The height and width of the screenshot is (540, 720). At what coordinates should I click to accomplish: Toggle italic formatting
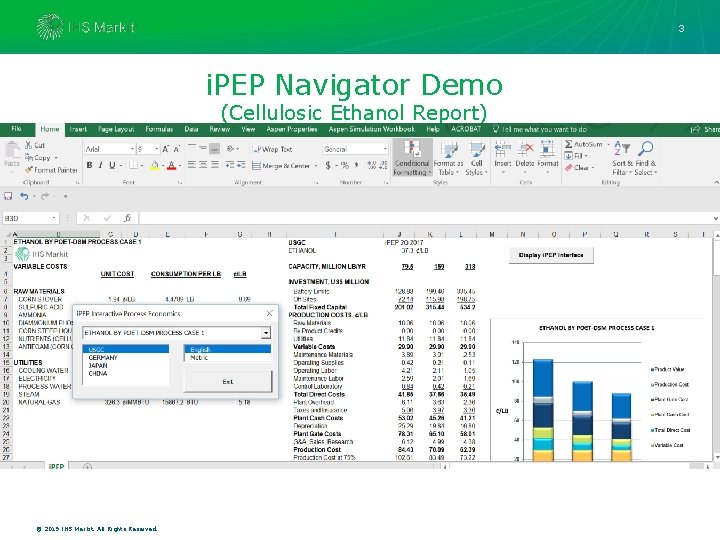coord(100,165)
